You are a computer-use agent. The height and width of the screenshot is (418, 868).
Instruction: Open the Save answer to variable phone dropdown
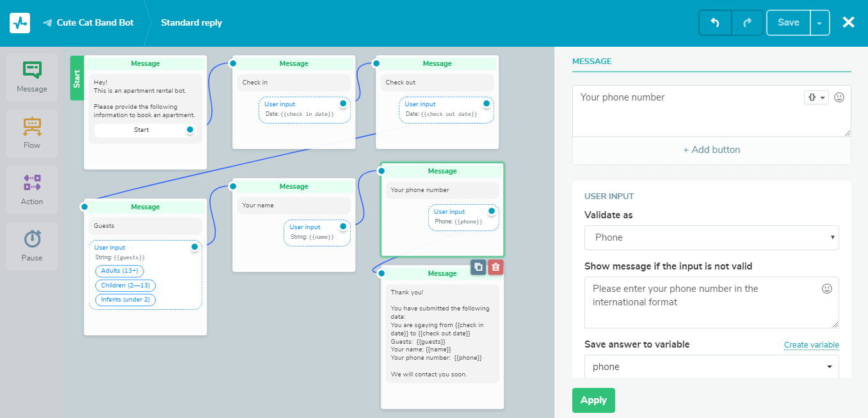point(711,367)
